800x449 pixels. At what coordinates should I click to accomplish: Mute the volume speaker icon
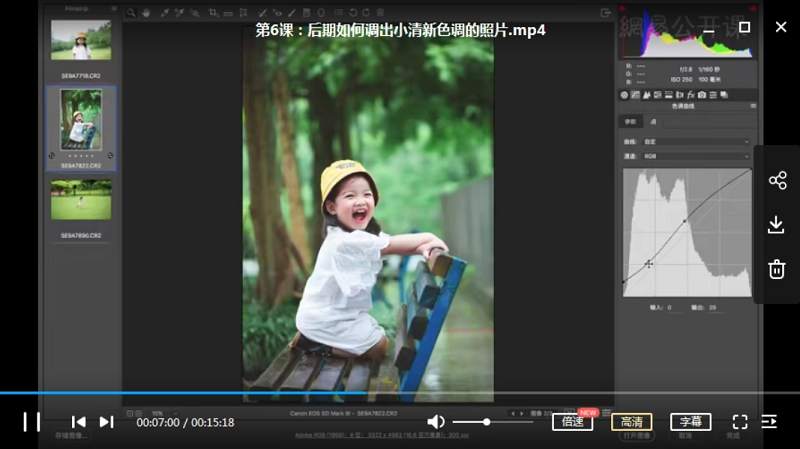[x=436, y=422]
